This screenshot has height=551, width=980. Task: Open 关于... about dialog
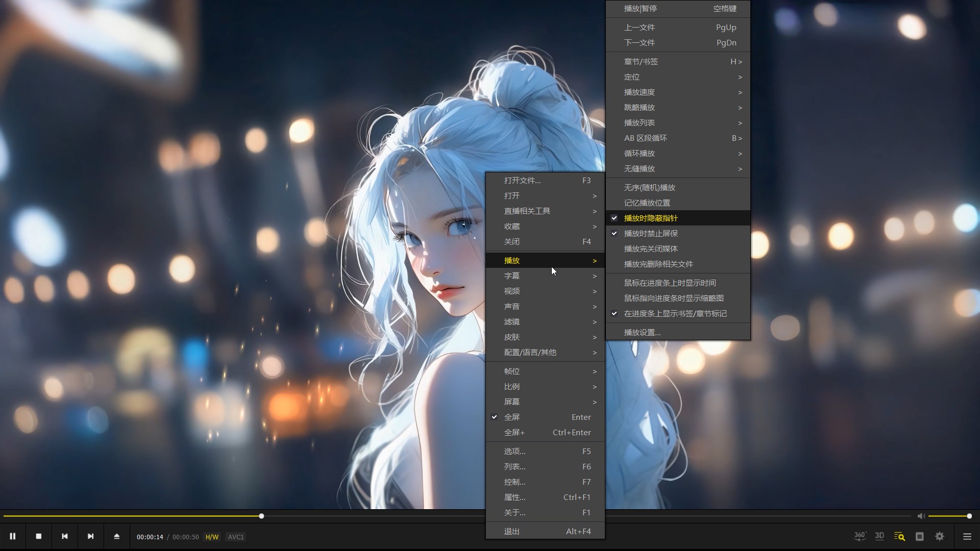click(x=545, y=512)
